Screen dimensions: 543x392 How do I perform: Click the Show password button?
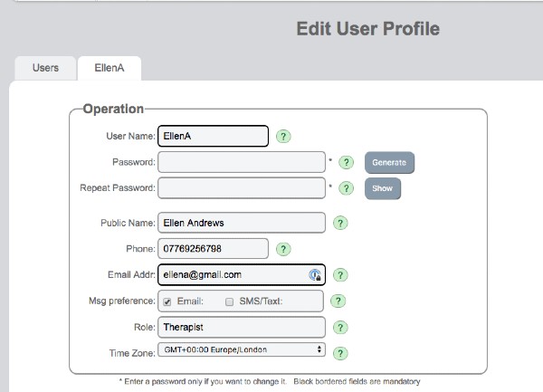click(383, 188)
